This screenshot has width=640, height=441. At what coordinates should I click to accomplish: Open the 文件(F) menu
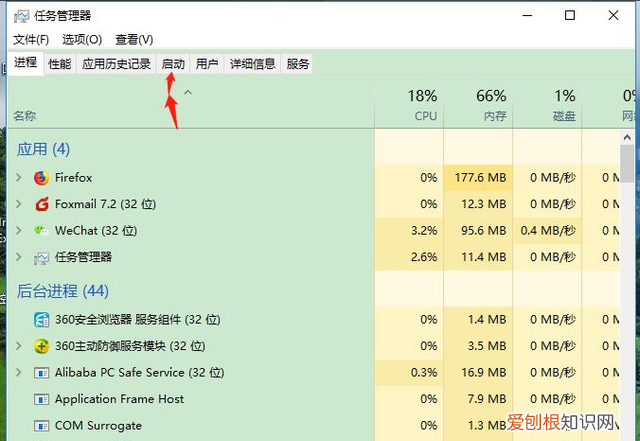(x=31, y=40)
